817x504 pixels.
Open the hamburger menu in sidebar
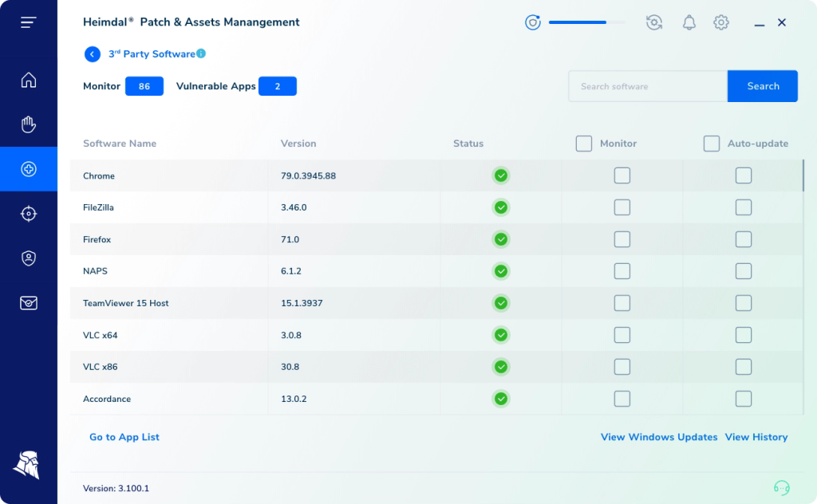click(x=29, y=22)
